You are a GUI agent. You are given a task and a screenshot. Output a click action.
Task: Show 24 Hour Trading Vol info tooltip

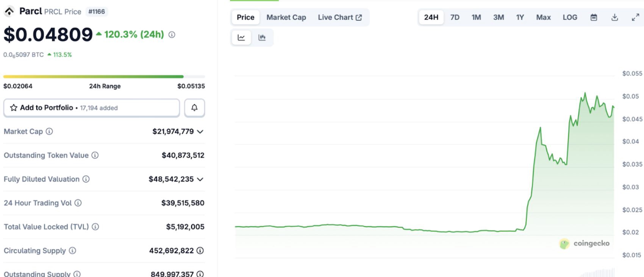pyautogui.click(x=78, y=203)
